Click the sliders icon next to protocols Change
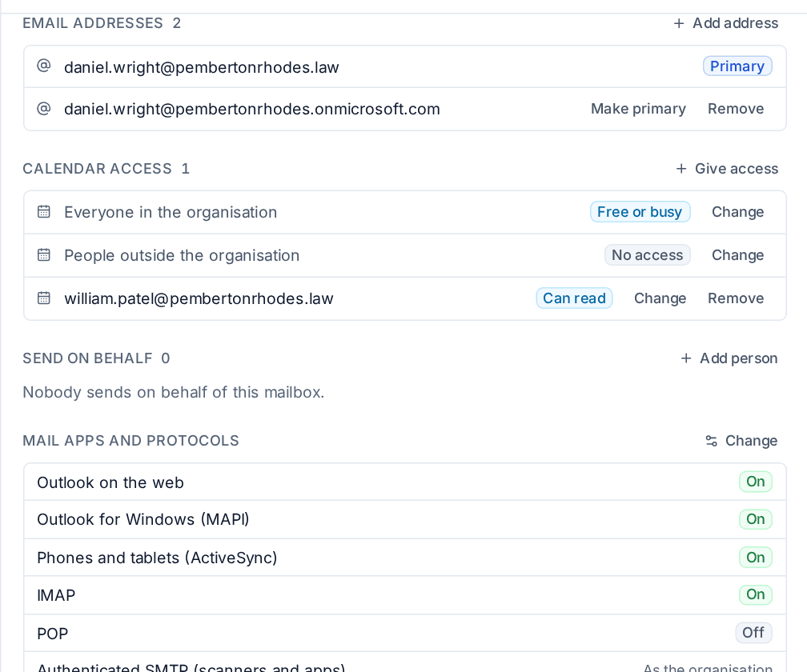Screen dimensions: 807x672 711,441
